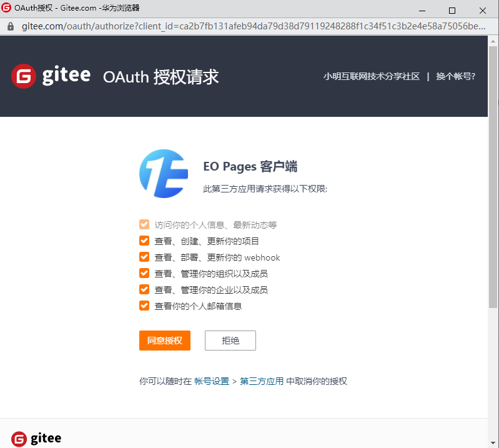Click the EO Pages app logo

click(x=164, y=174)
